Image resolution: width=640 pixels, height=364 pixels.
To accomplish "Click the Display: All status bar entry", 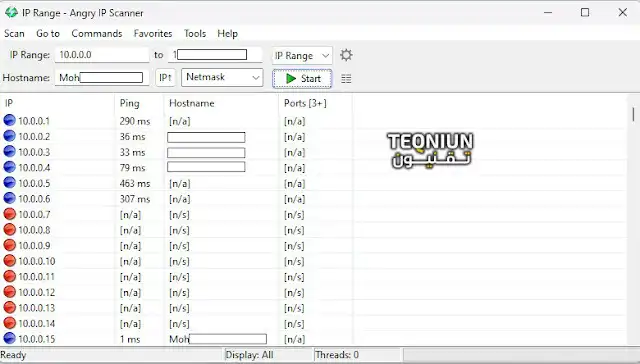I will click(249, 355).
